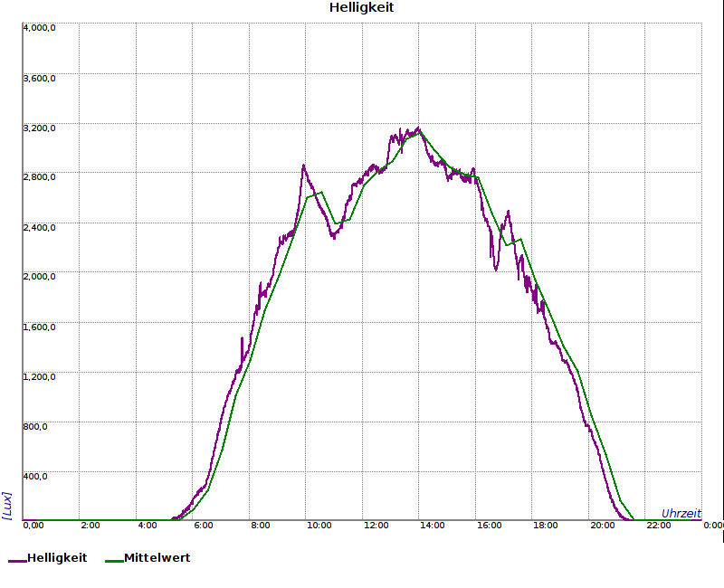Click the chart title Helligkeit
The width and height of the screenshot is (724, 588).
click(361, 7)
